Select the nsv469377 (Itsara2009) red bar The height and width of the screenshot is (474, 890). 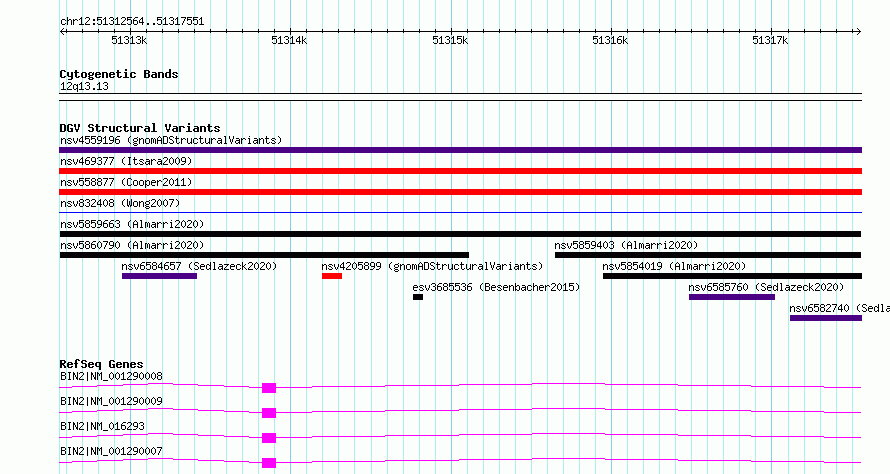coord(460,171)
